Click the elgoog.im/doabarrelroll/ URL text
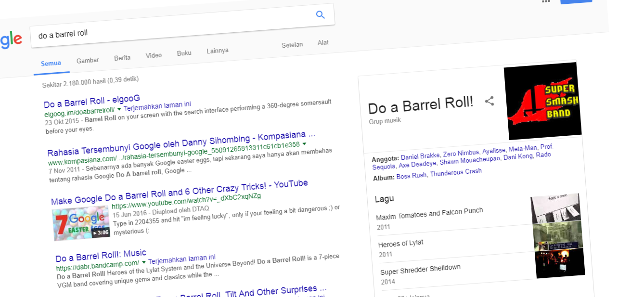Screen dimensions: 644x297 (79, 111)
